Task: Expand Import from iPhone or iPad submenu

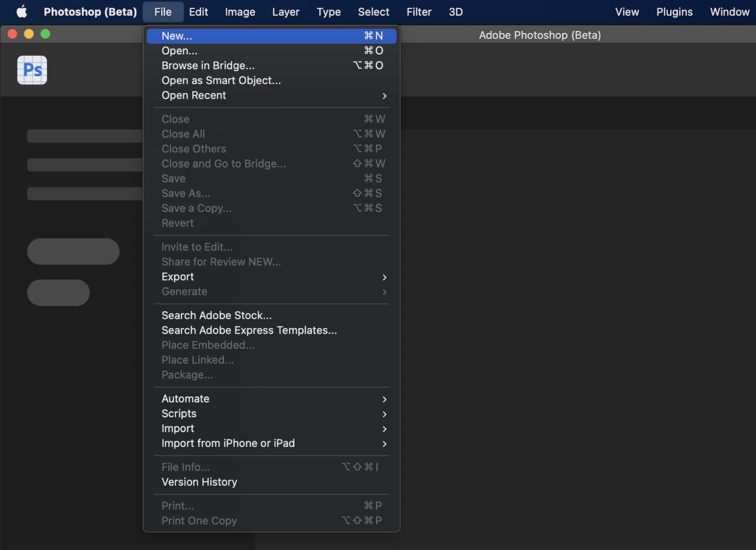Action: point(272,444)
